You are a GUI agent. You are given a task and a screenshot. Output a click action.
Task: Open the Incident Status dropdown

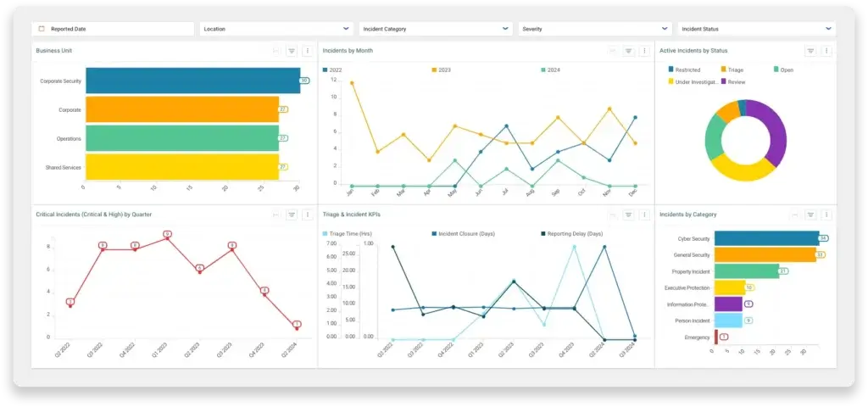click(828, 29)
